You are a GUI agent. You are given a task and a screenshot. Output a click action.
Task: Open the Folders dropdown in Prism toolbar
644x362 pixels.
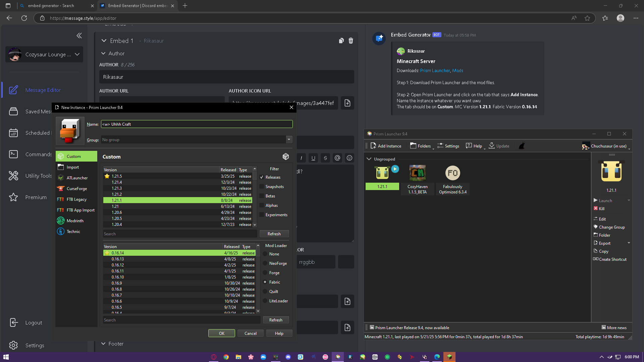click(x=422, y=146)
